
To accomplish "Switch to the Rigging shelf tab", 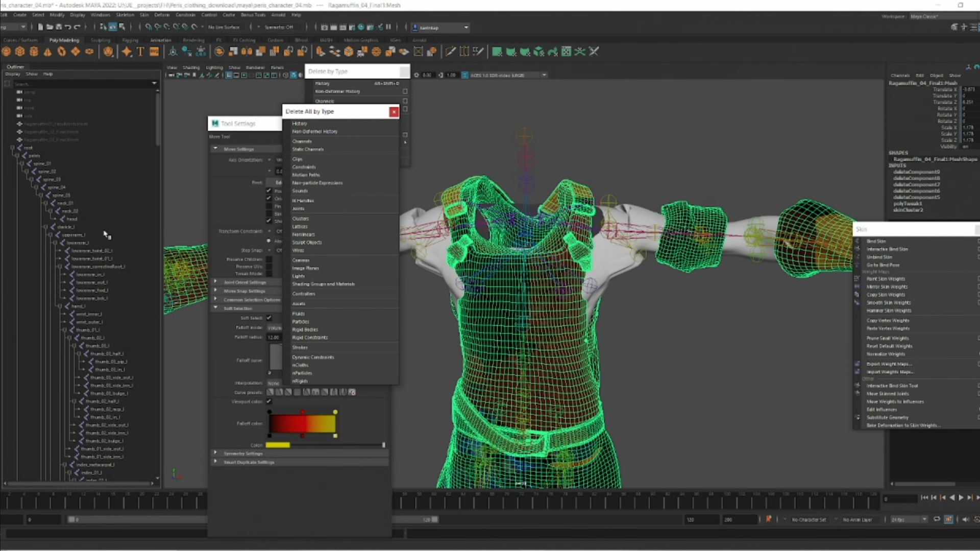I will pyautogui.click(x=130, y=40).
